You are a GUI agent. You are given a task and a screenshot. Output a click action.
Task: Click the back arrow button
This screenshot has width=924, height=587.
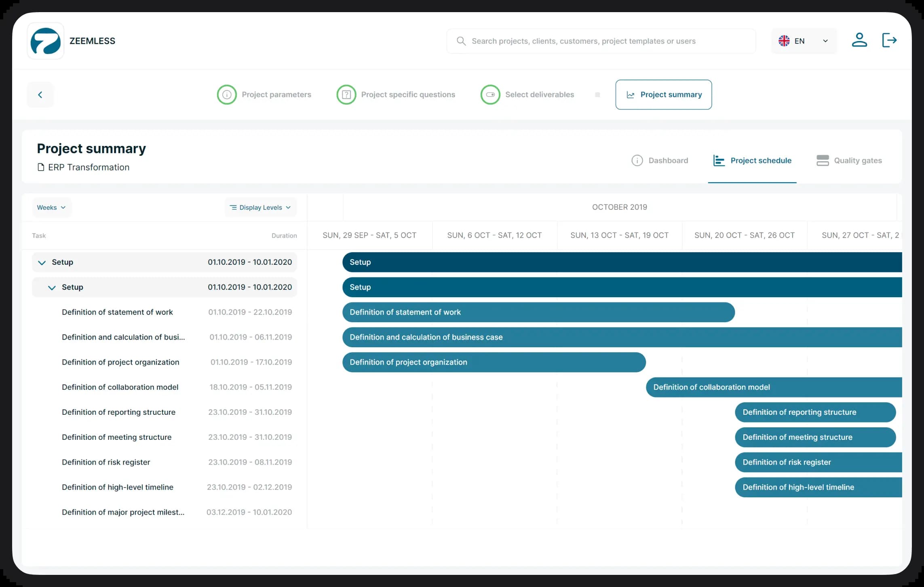tap(40, 95)
